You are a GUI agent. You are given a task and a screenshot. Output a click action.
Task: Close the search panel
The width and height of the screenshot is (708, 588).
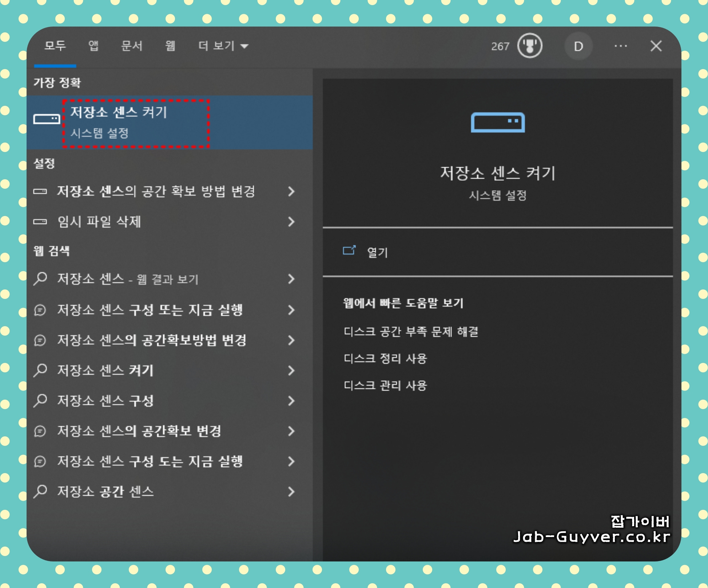(656, 46)
